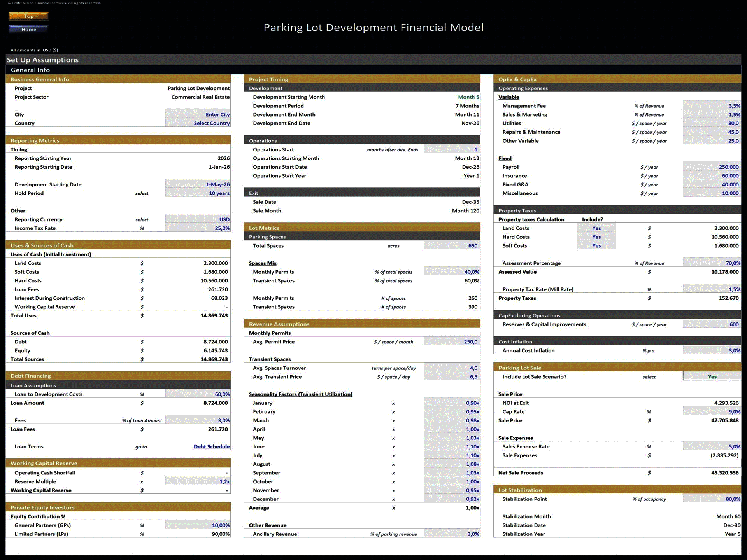
Task: Select January seasonality 0,90x cell
Action: click(x=452, y=403)
